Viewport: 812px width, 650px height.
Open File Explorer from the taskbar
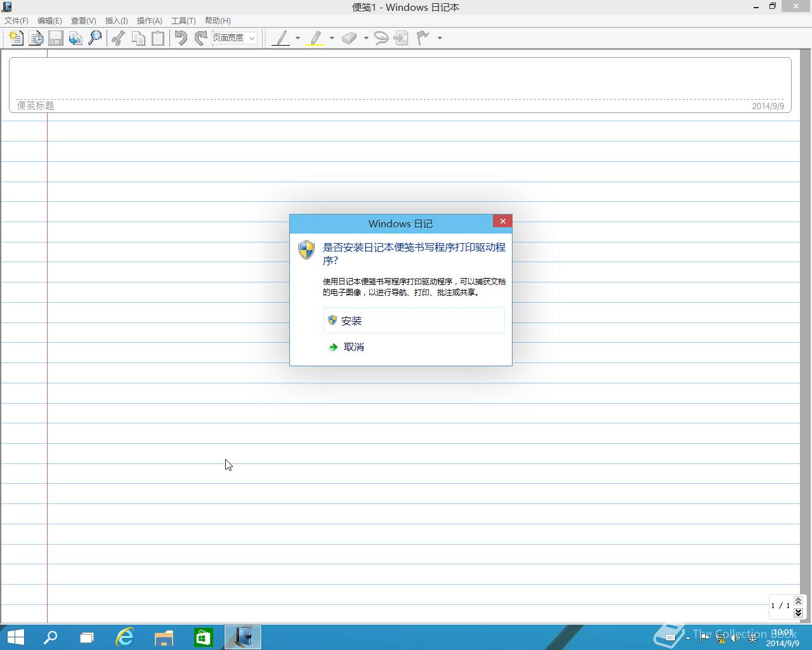pyautogui.click(x=164, y=637)
